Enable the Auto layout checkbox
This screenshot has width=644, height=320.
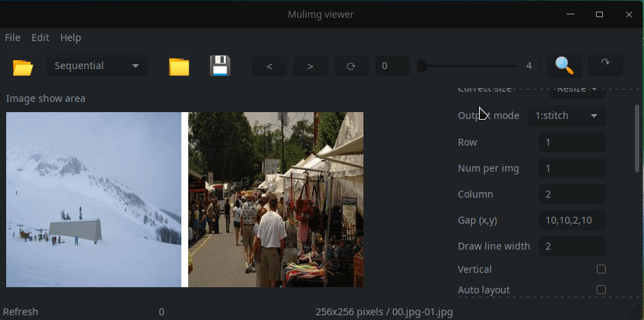(x=601, y=290)
